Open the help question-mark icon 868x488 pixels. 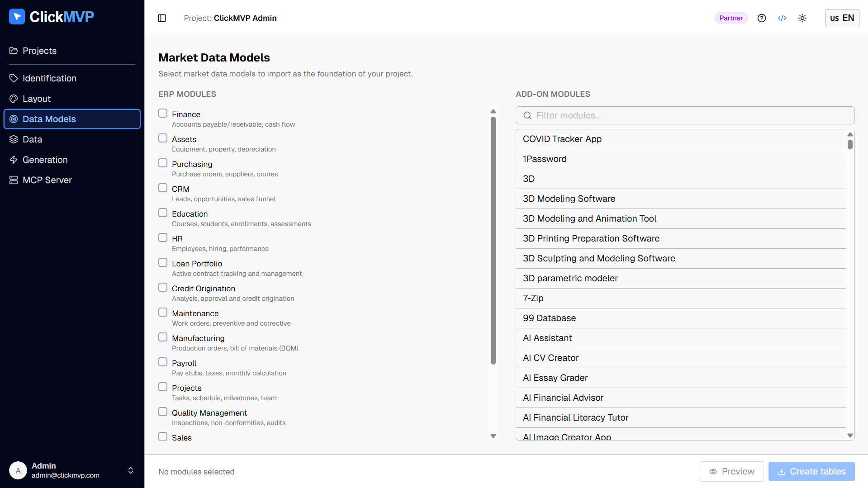pos(762,18)
